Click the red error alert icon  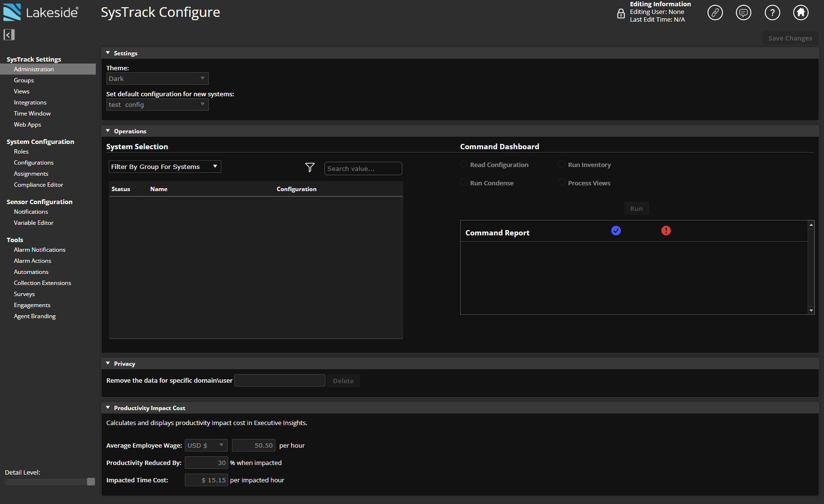[666, 231]
